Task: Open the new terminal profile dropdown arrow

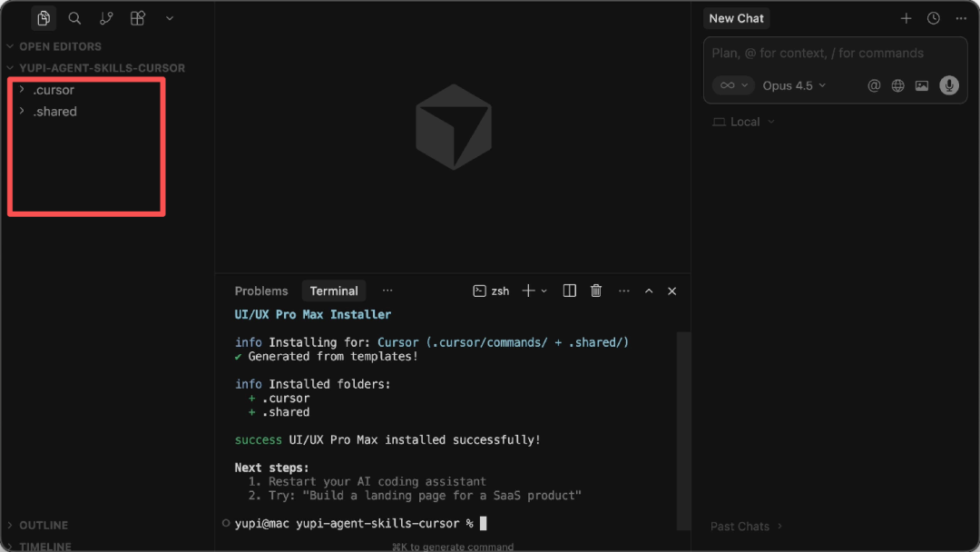Action: [544, 291]
